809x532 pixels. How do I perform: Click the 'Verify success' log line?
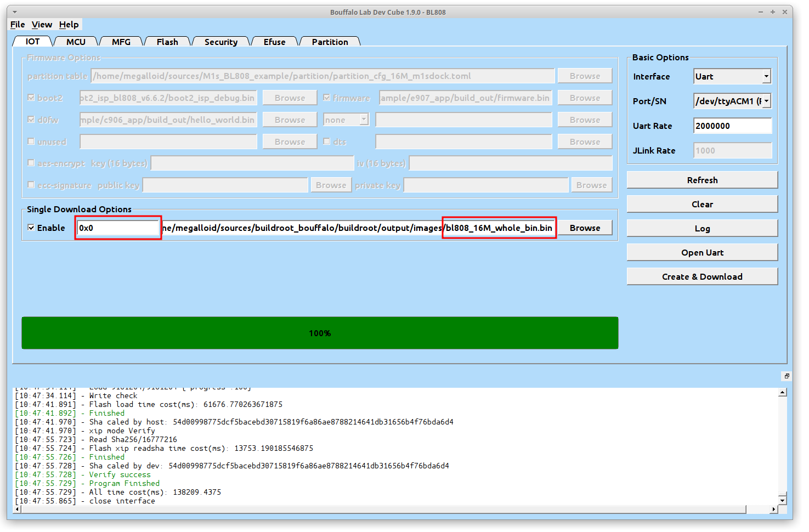(82, 474)
